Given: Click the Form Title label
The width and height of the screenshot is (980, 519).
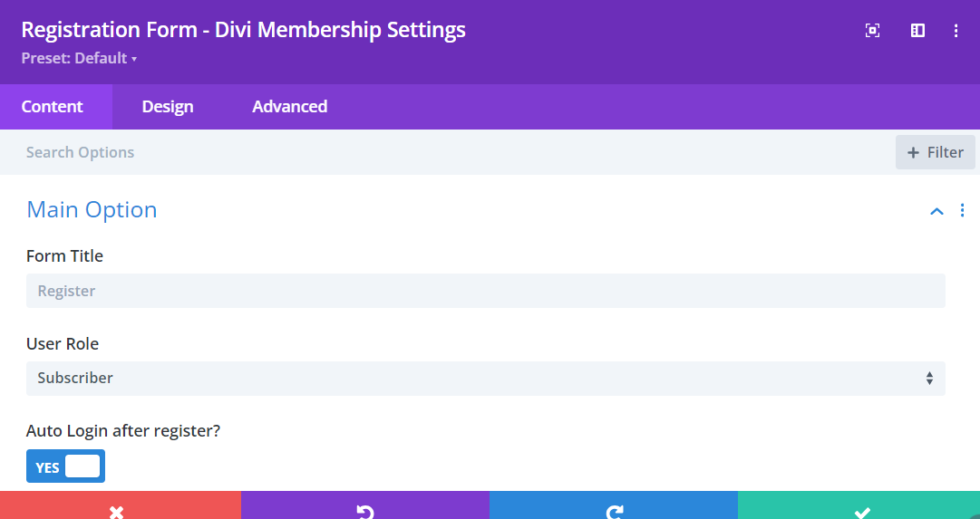Looking at the screenshot, I should [64, 256].
